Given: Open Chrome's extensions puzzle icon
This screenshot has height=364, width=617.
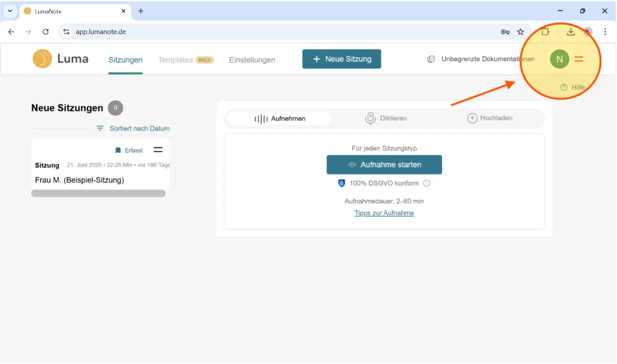Looking at the screenshot, I should point(545,31).
